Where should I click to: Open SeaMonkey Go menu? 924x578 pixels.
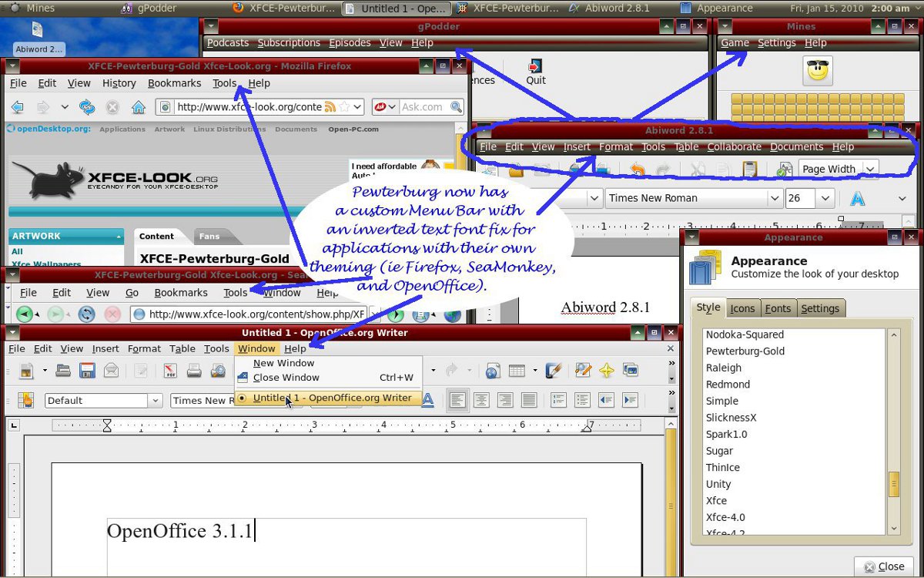[x=132, y=293]
